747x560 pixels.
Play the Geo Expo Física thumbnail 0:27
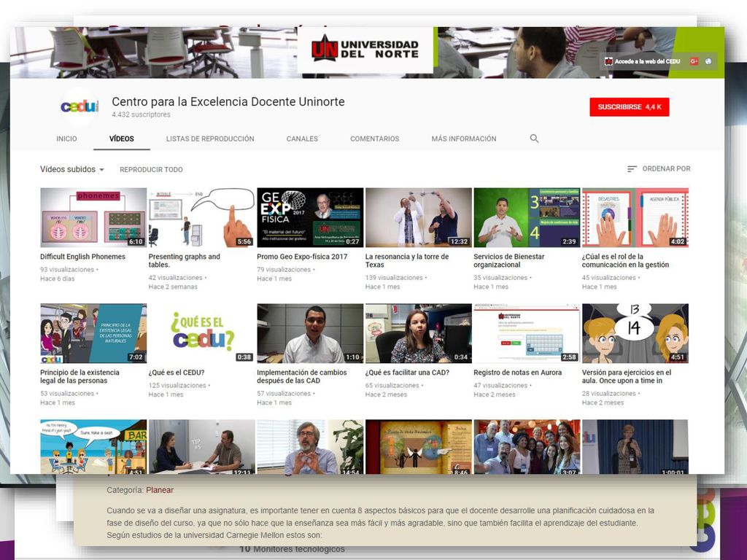[310, 217]
